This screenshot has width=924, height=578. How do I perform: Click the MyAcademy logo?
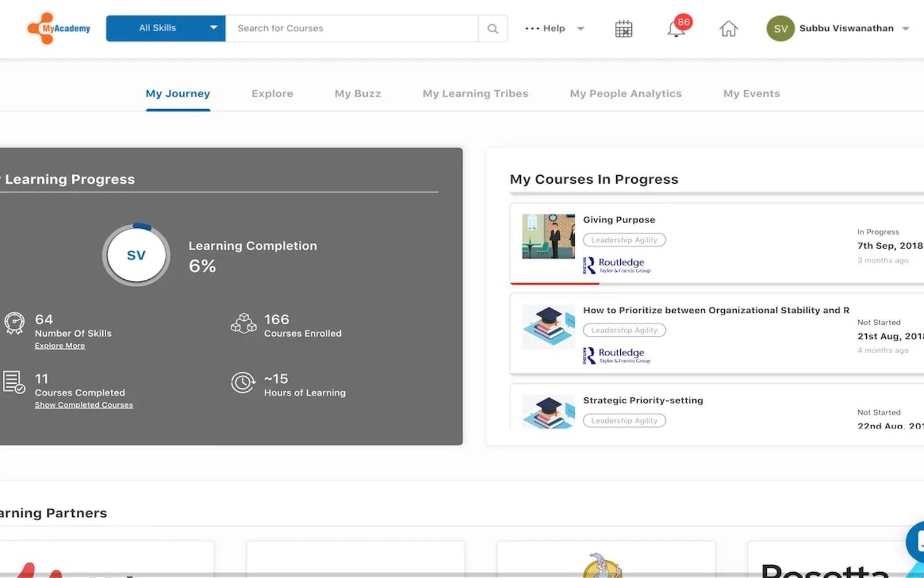(58, 28)
